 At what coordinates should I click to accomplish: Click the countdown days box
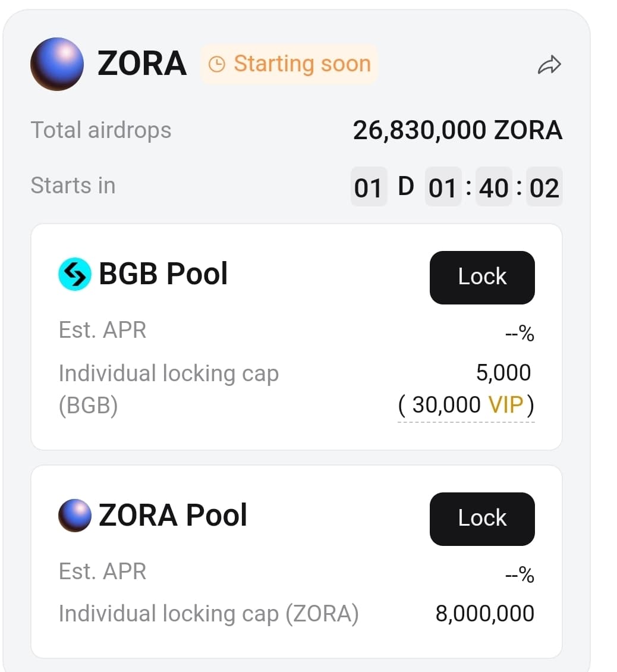coord(369,187)
